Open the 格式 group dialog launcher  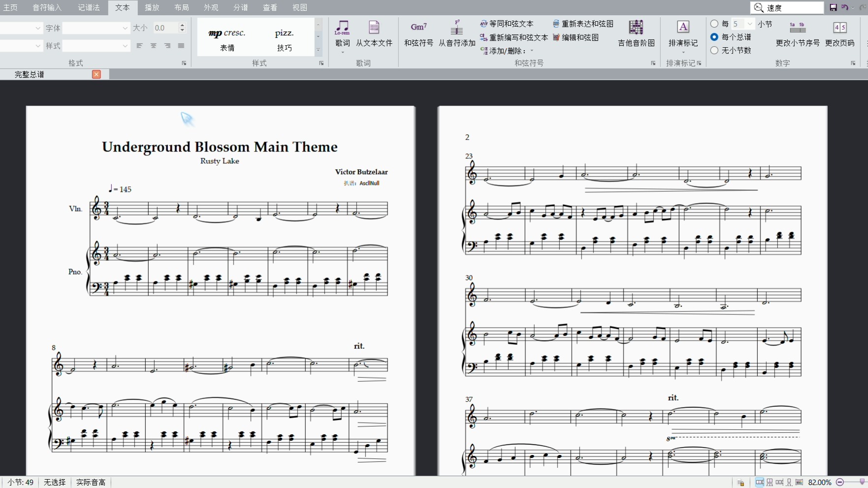click(x=184, y=63)
